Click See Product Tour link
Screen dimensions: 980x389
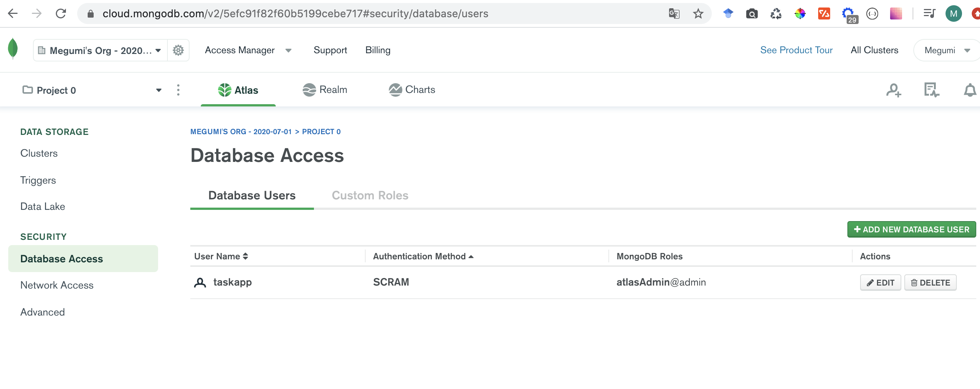click(x=796, y=50)
